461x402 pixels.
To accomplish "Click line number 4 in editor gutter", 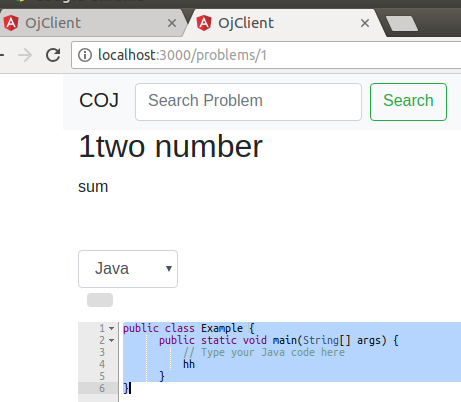I will (x=102, y=364).
